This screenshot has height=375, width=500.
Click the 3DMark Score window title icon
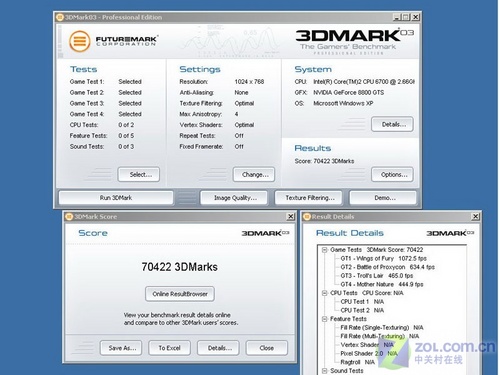(x=69, y=217)
